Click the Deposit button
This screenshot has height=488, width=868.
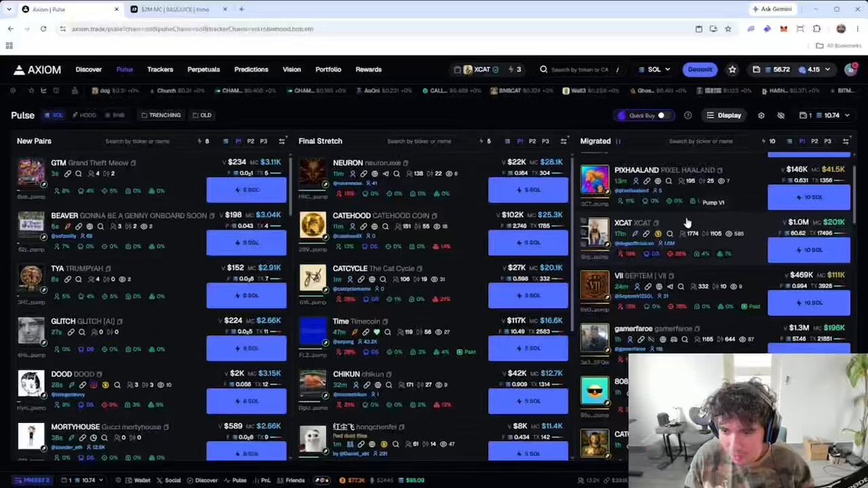tap(699, 69)
